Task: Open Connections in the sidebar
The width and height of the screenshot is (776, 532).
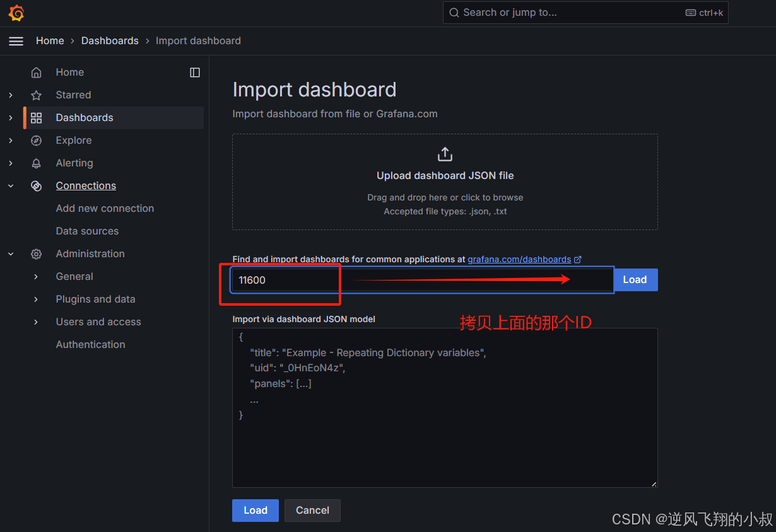Action: 86,186
